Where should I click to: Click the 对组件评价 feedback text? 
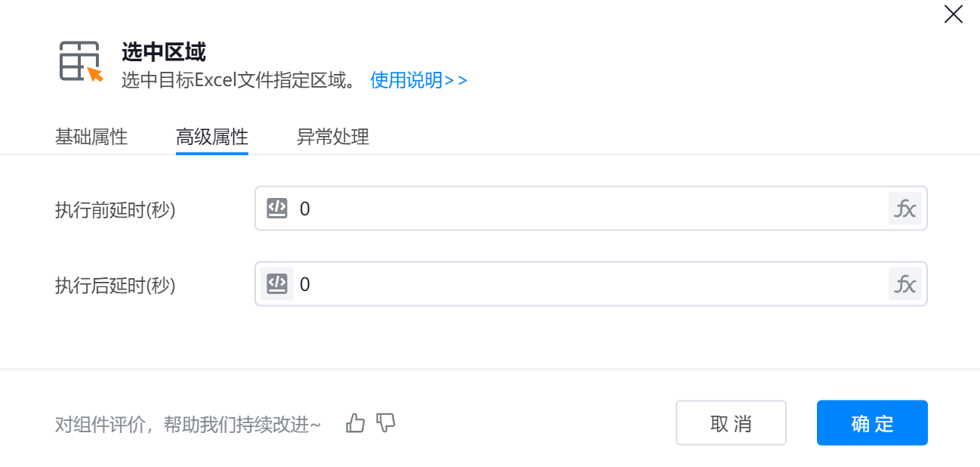[x=188, y=424]
